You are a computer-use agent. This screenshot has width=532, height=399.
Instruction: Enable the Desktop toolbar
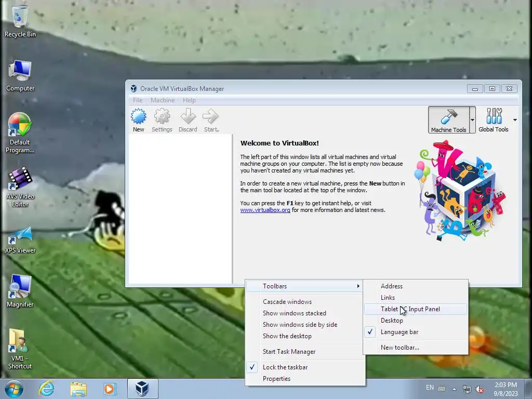point(416,321)
